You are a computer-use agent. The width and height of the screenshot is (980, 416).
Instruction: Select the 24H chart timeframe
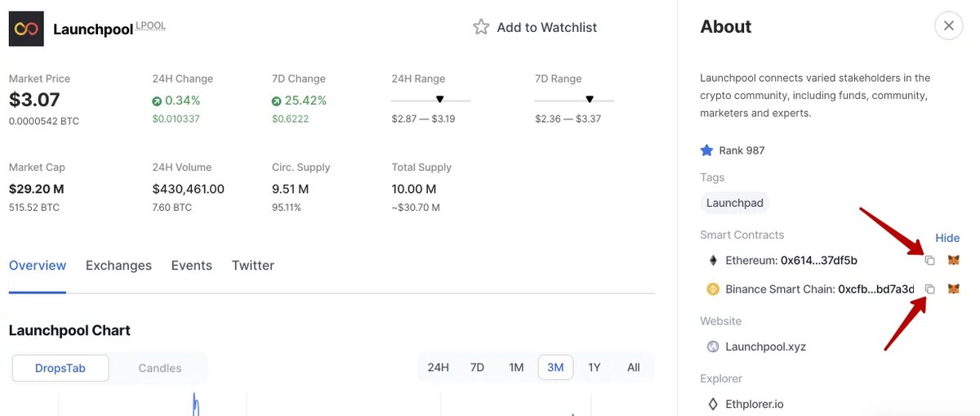439,367
